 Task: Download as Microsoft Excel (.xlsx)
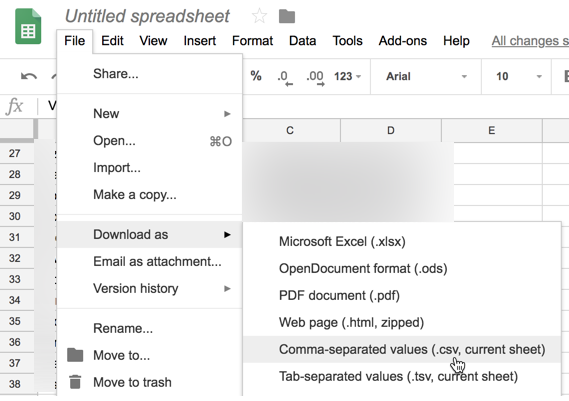click(402, 242)
